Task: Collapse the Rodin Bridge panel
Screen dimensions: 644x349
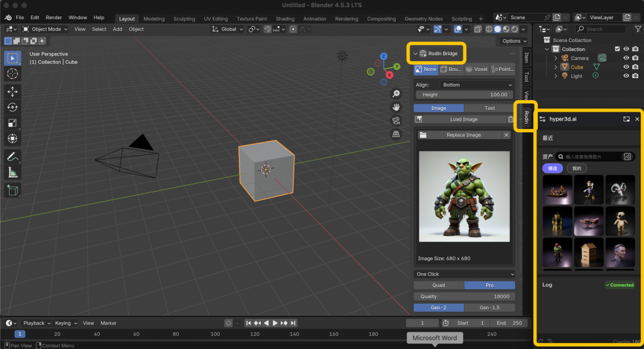Action: [415, 54]
